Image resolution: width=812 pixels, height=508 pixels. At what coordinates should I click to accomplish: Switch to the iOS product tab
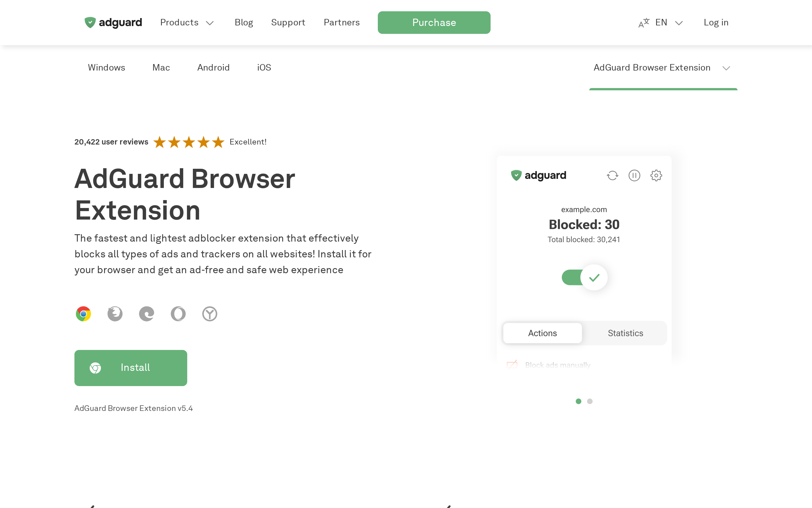[264, 67]
